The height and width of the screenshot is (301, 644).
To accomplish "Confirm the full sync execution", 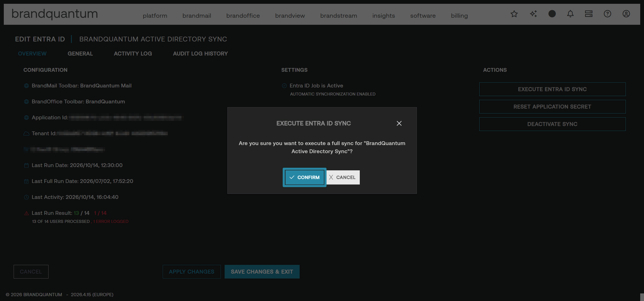I will [304, 177].
